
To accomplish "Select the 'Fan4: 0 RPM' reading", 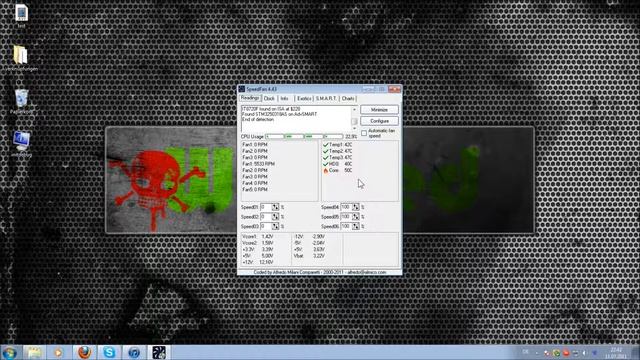I will (x=255, y=183).
